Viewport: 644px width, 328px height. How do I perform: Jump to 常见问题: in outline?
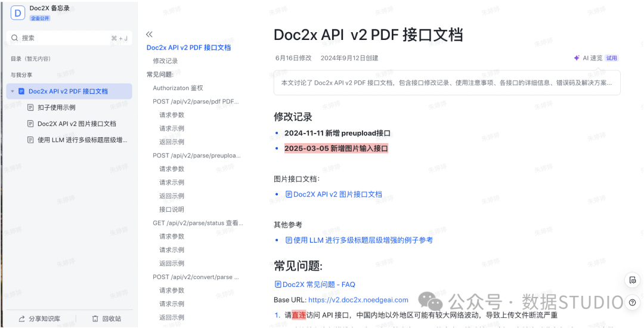pyautogui.click(x=160, y=75)
